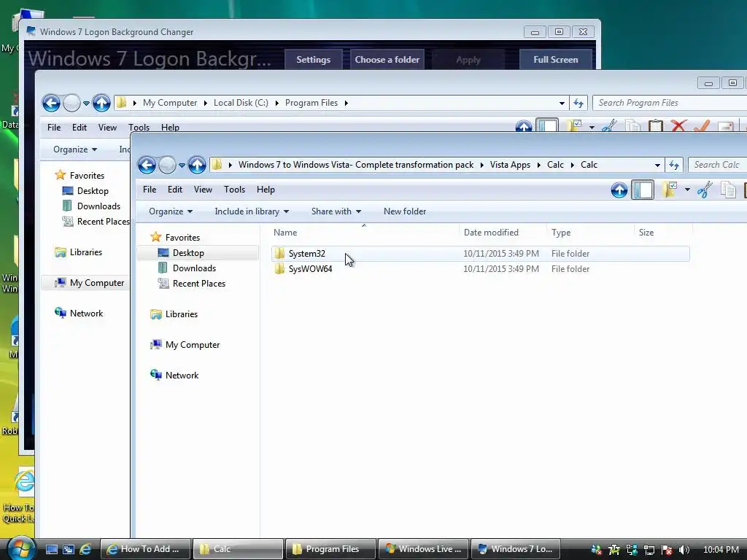Toggle the navigation pane button in the Calc window
Viewport: 747px width, 560px height.
[643, 190]
